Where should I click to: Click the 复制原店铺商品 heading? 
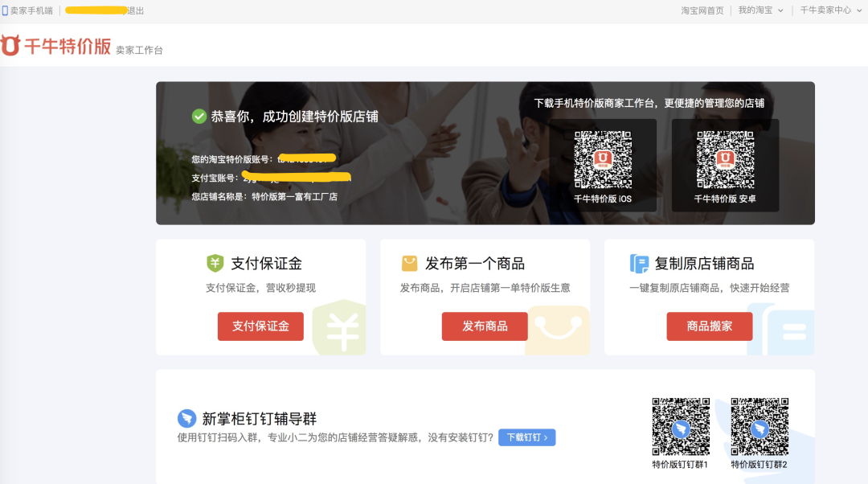[x=704, y=264]
